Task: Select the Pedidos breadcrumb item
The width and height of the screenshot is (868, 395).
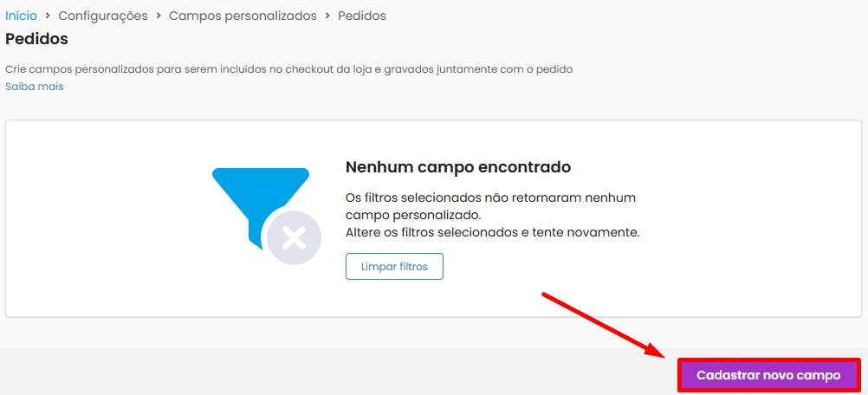Action: (362, 16)
